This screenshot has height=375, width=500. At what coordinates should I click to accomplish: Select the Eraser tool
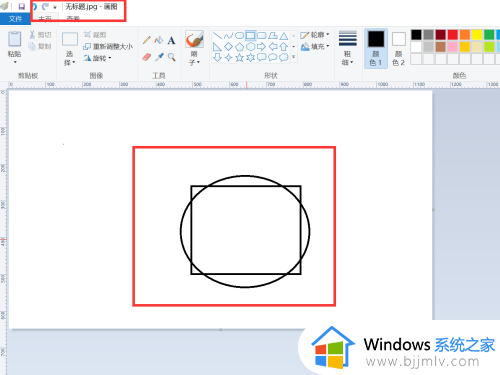[147, 57]
